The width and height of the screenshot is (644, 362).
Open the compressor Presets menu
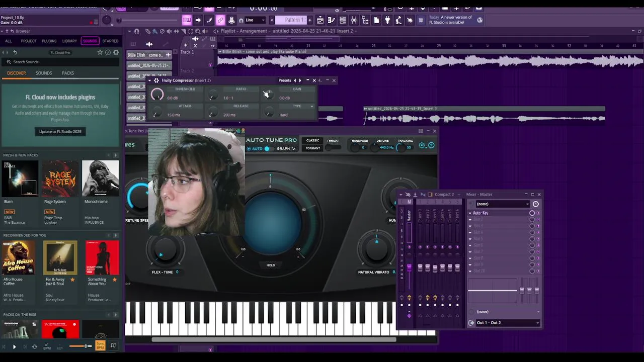point(285,80)
